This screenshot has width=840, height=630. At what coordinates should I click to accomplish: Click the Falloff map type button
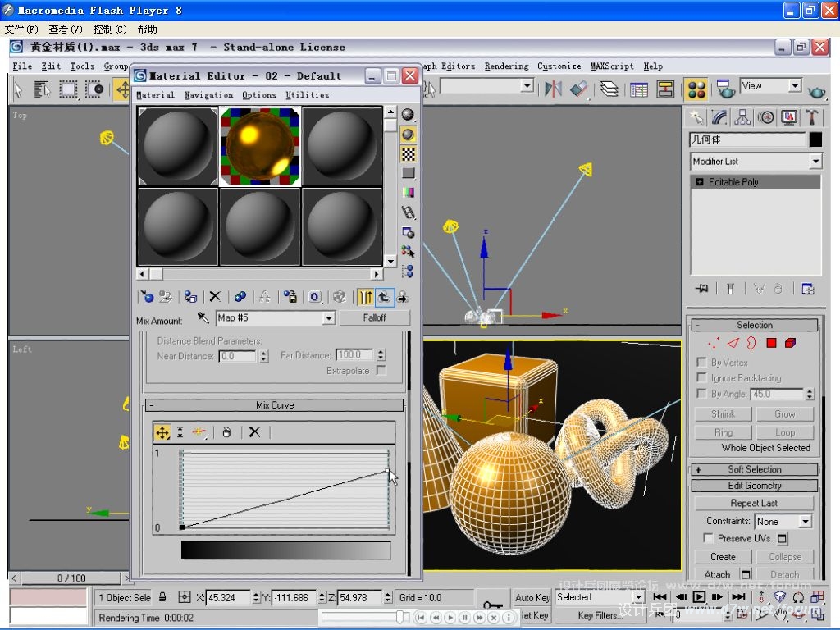click(374, 317)
